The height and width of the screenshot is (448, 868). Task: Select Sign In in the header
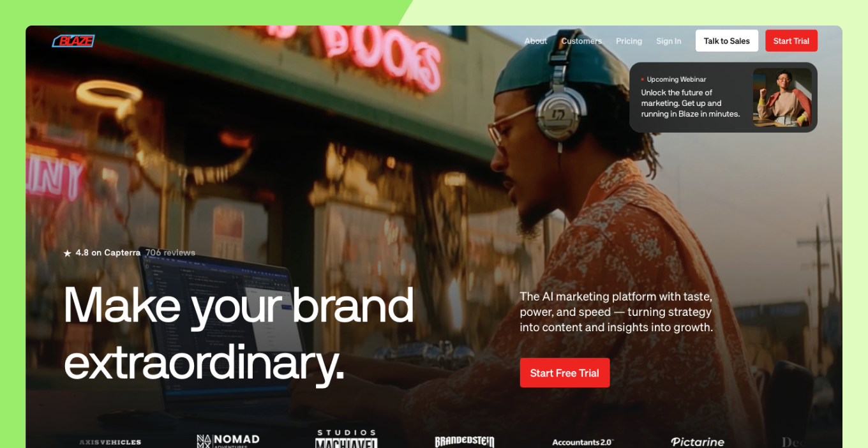click(x=668, y=41)
